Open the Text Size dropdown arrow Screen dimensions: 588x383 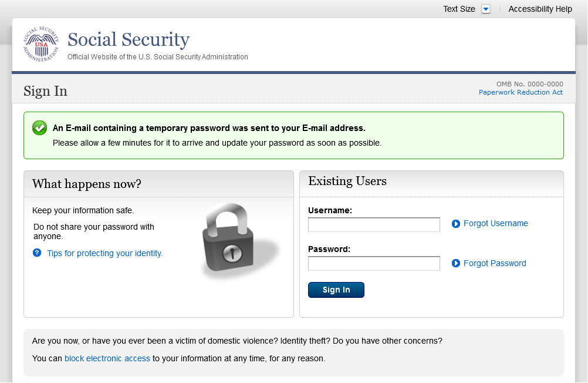[x=485, y=9]
